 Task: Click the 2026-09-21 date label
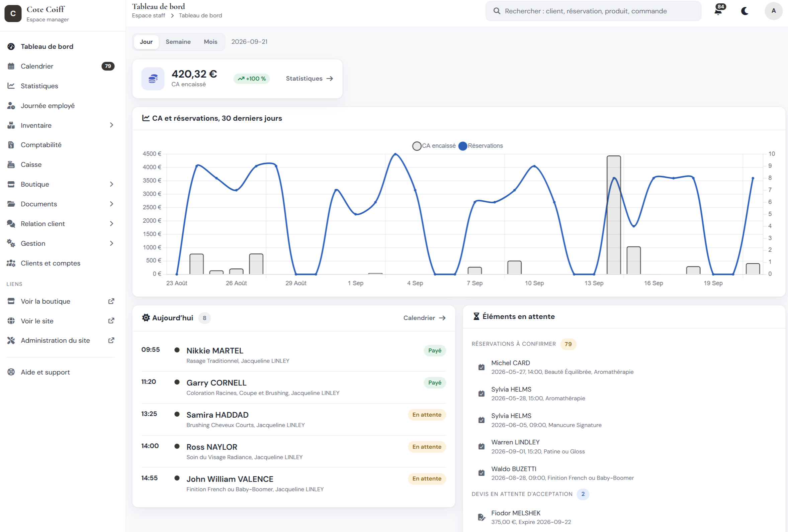tap(249, 42)
